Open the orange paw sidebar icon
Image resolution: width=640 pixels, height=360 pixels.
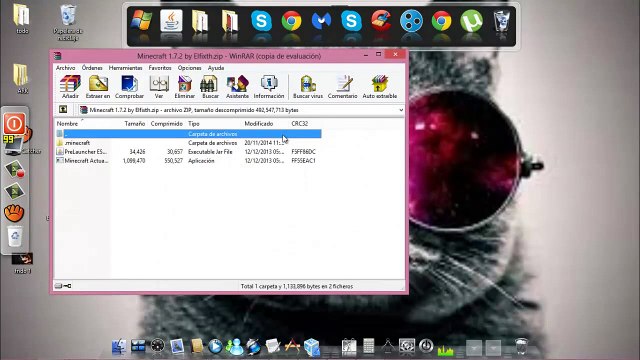14,213
